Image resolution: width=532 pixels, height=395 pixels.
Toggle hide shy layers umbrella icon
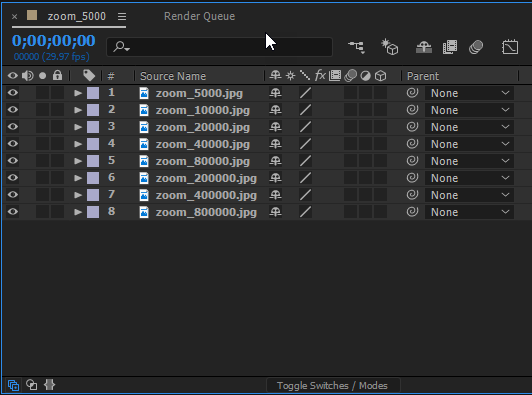424,47
